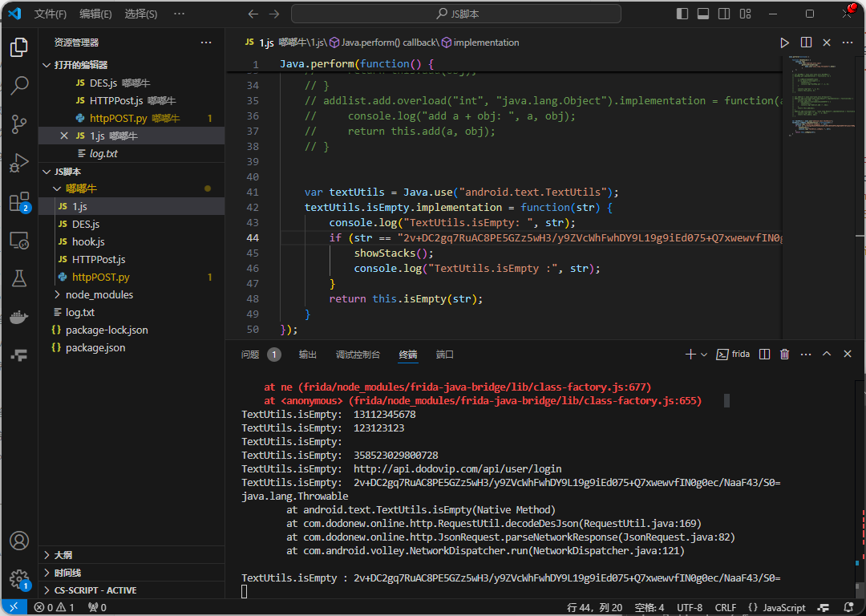
Task: Click the Run file play button
Action: (784, 43)
